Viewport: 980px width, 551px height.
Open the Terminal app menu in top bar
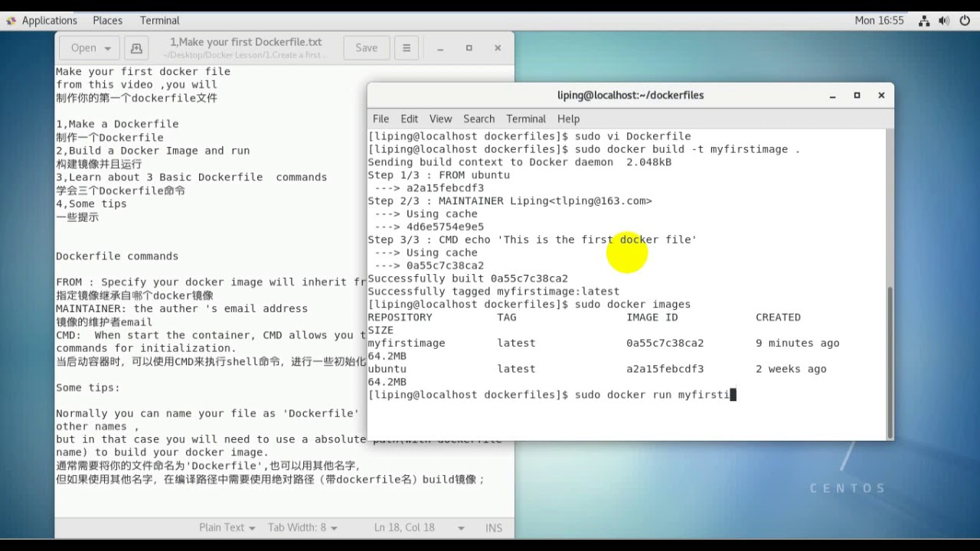coord(159,21)
